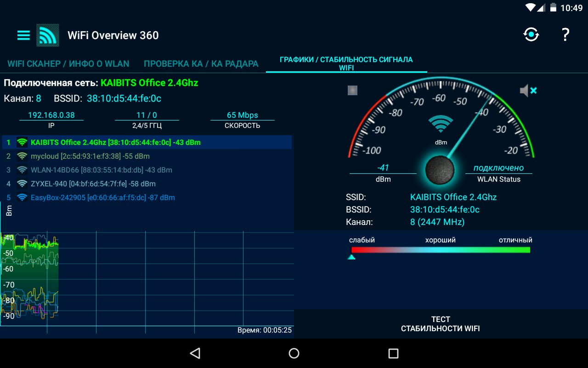Toggle the muted speaker sound icon
The height and width of the screenshot is (368, 588).
528,91
